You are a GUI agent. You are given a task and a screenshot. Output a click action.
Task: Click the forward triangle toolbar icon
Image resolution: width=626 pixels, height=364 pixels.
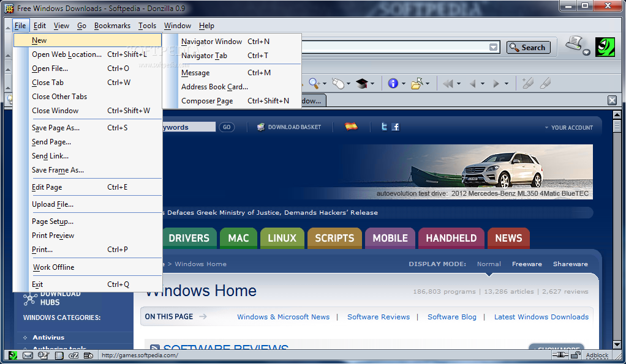[496, 84]
